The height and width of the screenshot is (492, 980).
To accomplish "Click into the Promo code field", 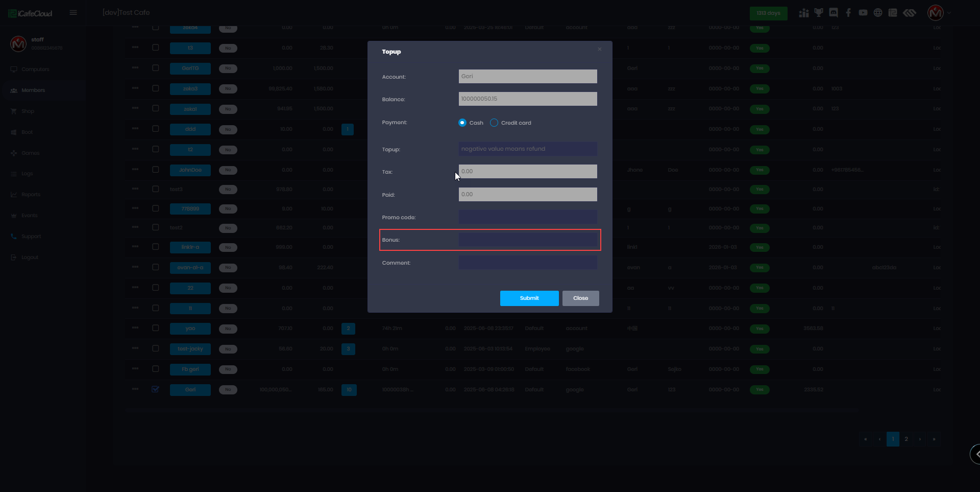I will (528, 217).
